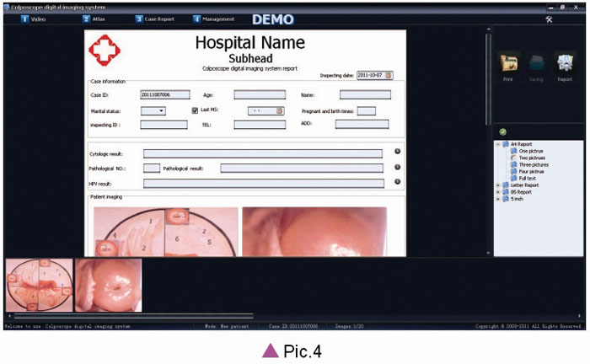Click round button beside HPV result
This screenshot has width=590, height=364.
click(x=397, y=182)
